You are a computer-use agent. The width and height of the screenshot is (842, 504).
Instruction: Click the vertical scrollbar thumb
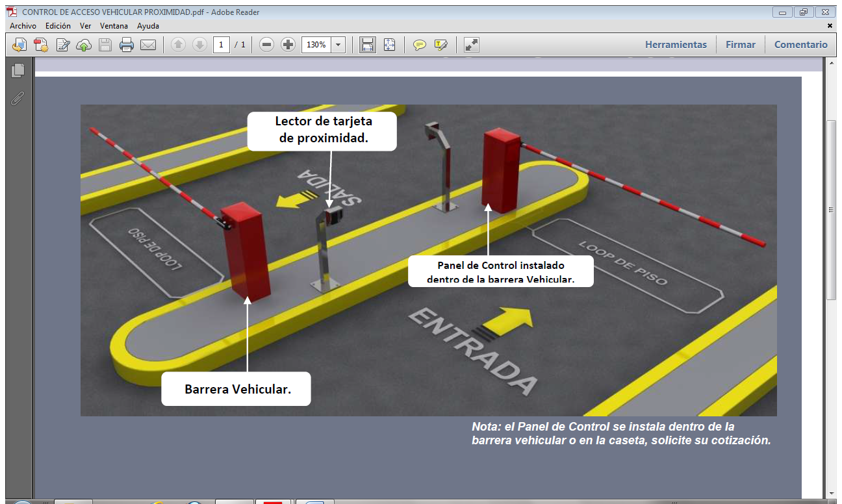pos(831,209)
